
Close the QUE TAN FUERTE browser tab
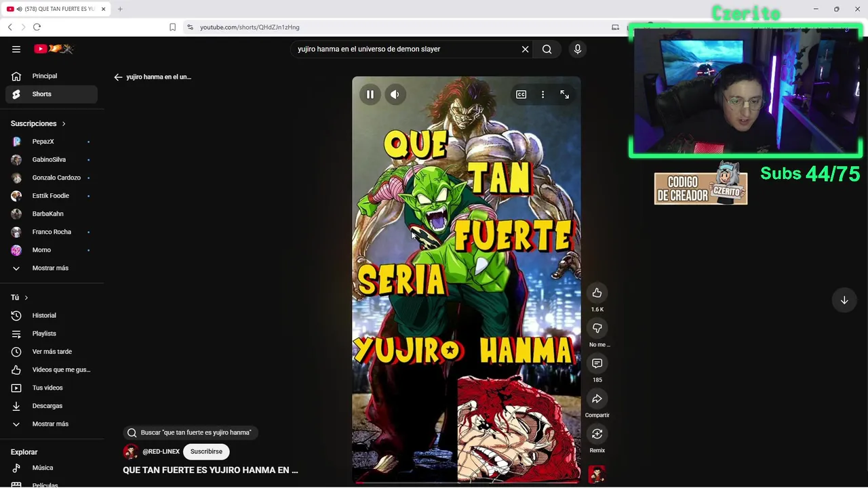103,9
